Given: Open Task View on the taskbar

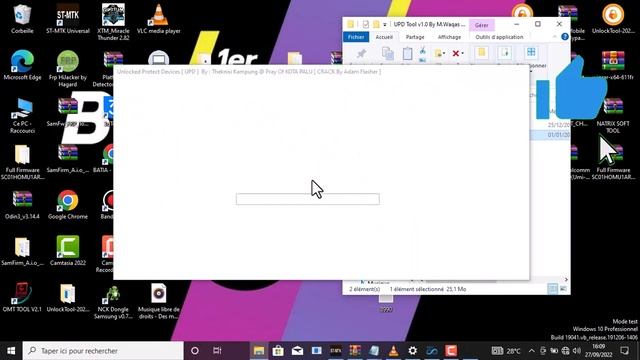Looking at the screenshot, I should [x=217, y=351].
